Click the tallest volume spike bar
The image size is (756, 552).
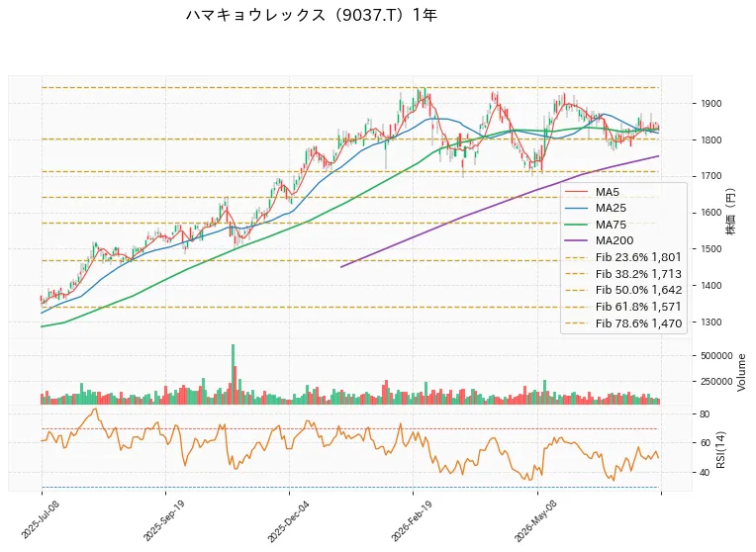[x=233, y=374]
